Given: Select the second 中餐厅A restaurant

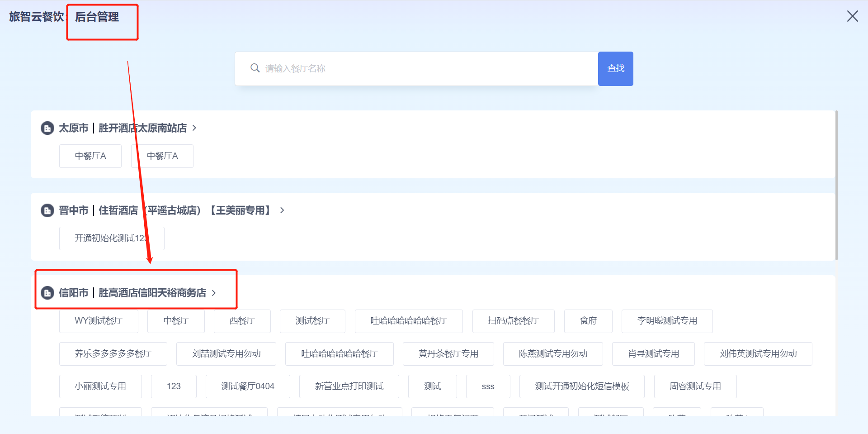Looking at the screenshot, I should click(x=162, y=156).
